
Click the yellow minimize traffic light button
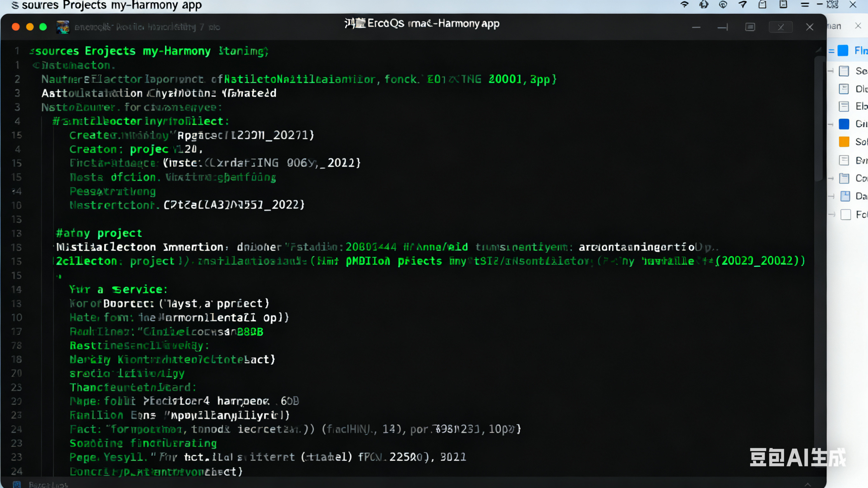click(x=30, y=27)
